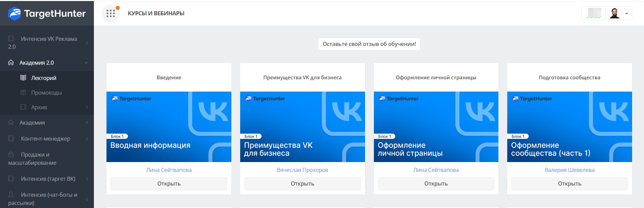Image resolution: width=644 pixels, height=208 pixels.
Task: Open the Промокоды submenu item
Action: point(47,93)
